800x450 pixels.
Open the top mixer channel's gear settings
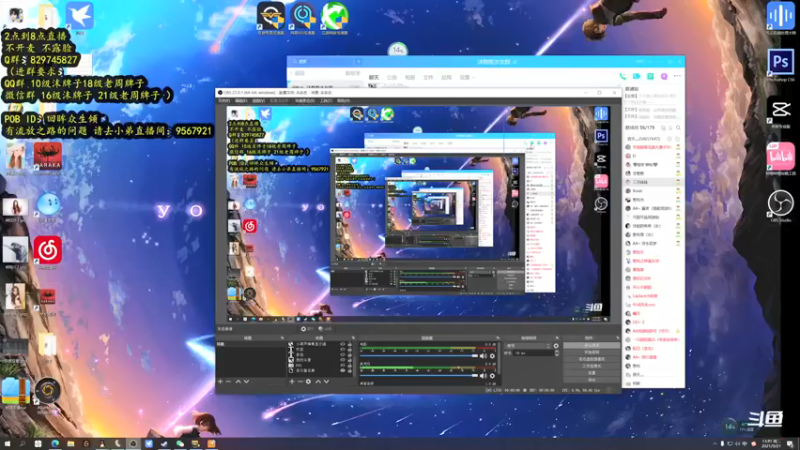pyautogui.click(x=492, y=356)
